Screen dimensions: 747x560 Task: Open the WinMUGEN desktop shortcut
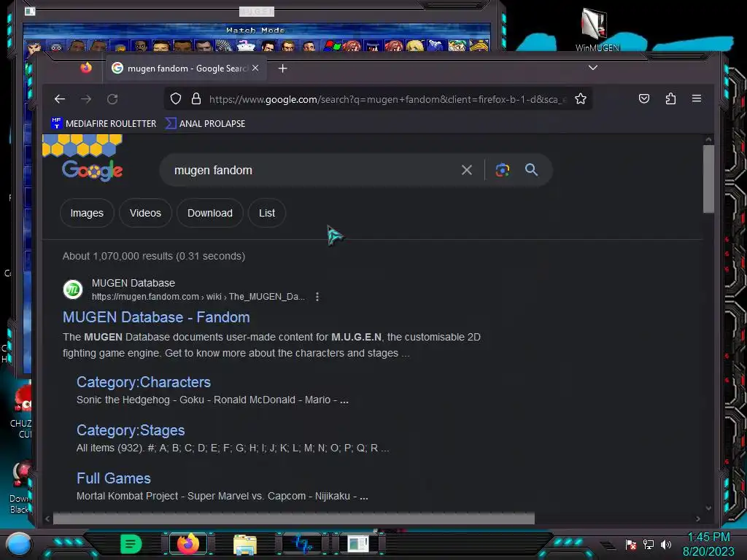pyautogui.click(x=597, y=29)
